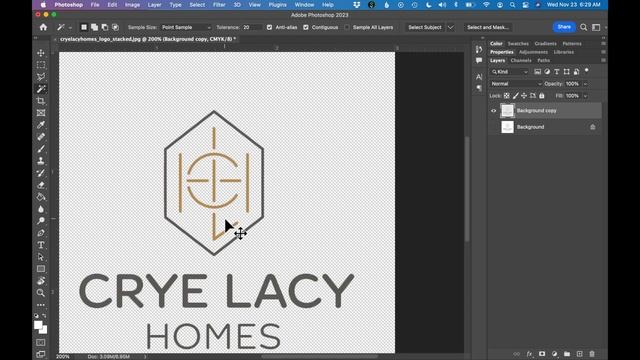Select the Clone Stamp tool

pyautogui.click(x=41, y=161)
